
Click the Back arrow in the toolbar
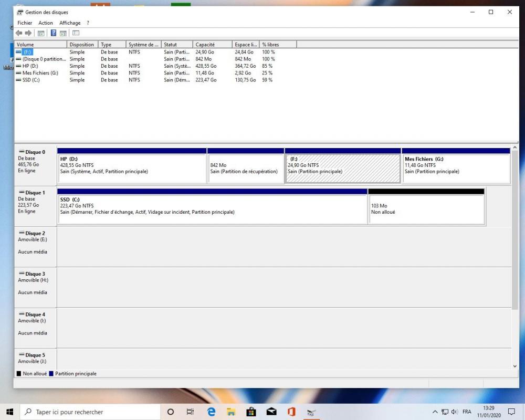pos(19,33)
